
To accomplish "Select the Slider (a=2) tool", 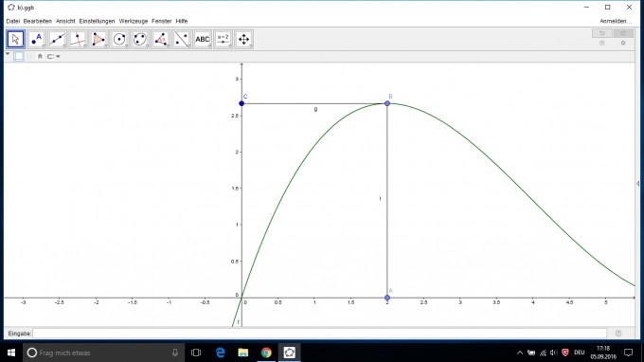I will 223,40.
